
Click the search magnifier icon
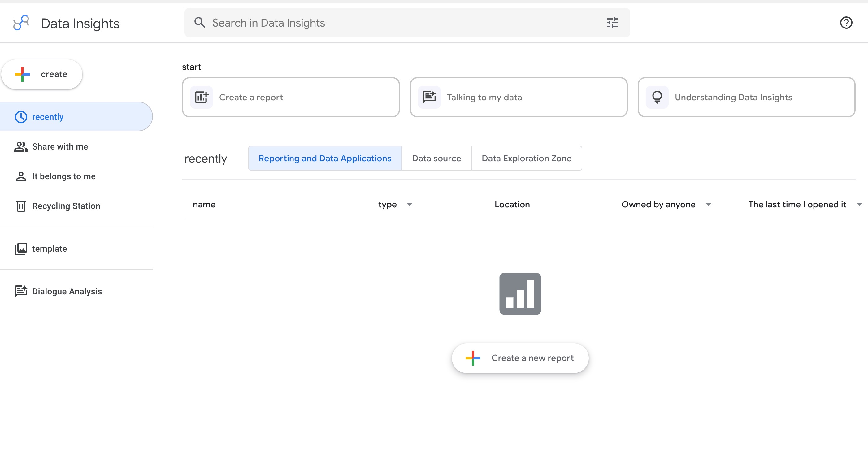tap(199, 23)
